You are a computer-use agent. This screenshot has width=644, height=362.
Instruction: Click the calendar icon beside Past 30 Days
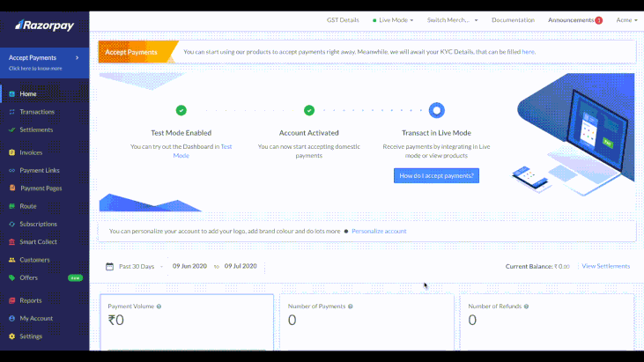pyautogui.click(x=109, y=266)
